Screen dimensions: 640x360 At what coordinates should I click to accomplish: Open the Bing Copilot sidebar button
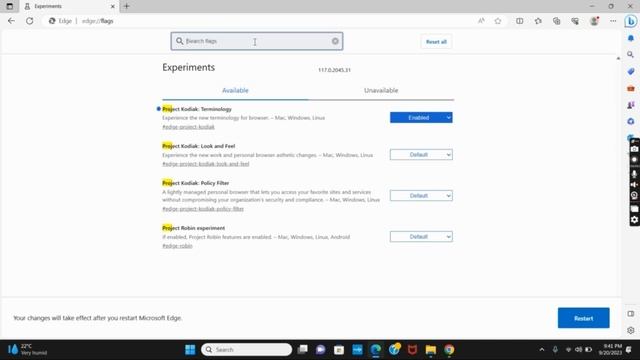tap(631, 21)
